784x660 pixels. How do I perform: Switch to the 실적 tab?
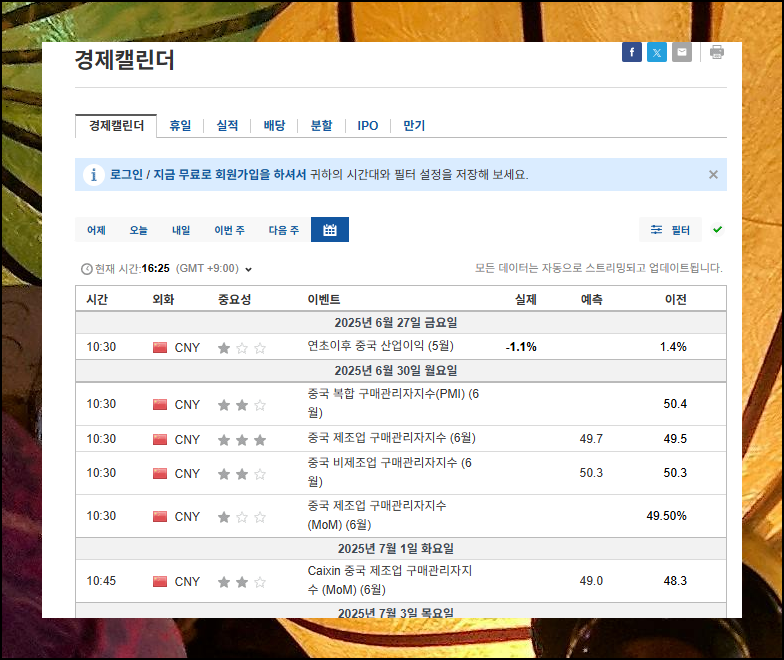[227, 126]
